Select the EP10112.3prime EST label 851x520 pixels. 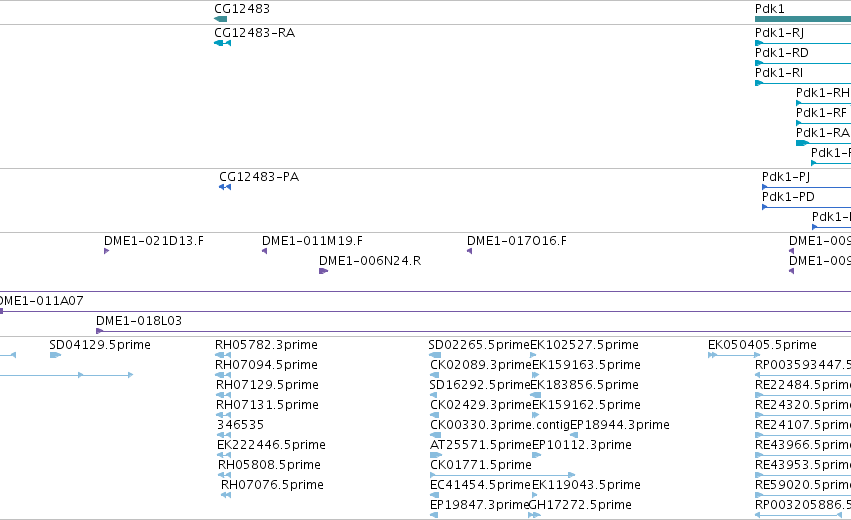[582, 445]
